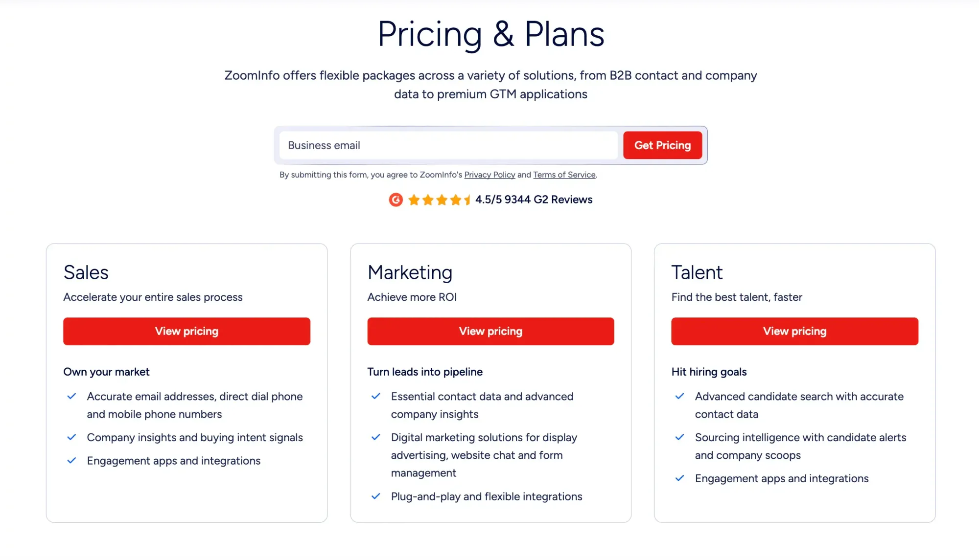The height and width of the screenshot is (560, 979).
Task: Click the checkmark beside 'Engagement apps' under Talent
Action: pos(680,478)
